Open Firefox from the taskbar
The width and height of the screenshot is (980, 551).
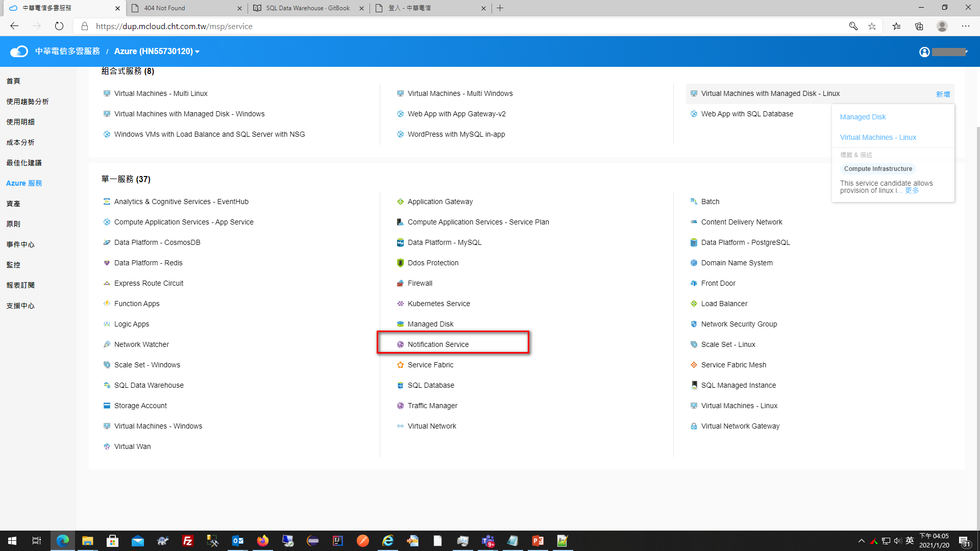coord(263,541)
